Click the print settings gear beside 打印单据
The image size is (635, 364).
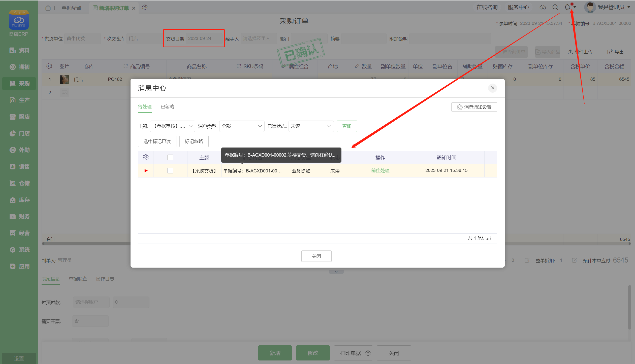tap(368, 353)
